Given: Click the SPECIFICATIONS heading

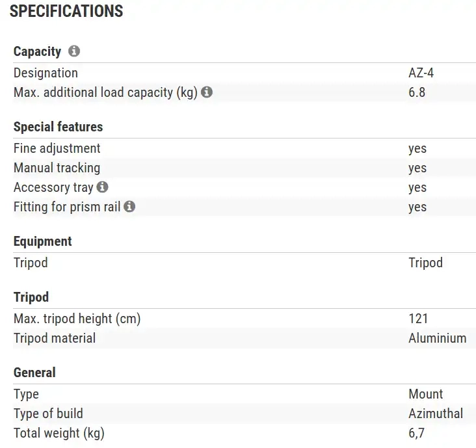Looking at the screenshot, I should point(66,11).
